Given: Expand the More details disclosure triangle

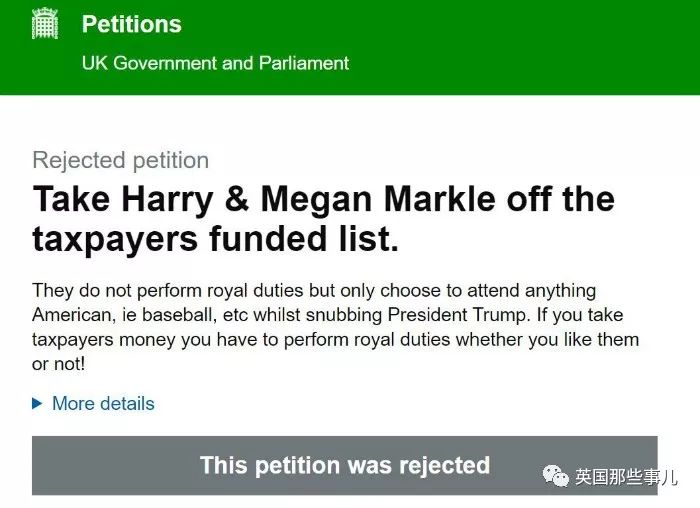Looking at the screenshot, I should pyautogui.click(x=37, y=404).
